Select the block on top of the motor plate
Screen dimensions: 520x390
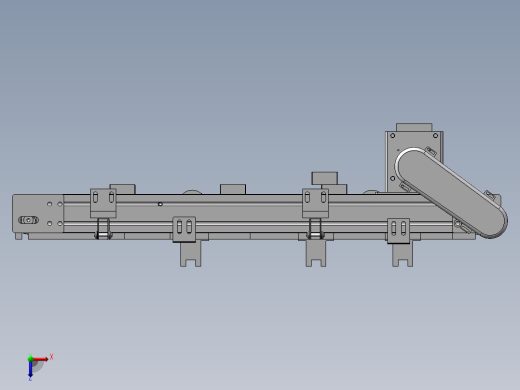(414, 127)
